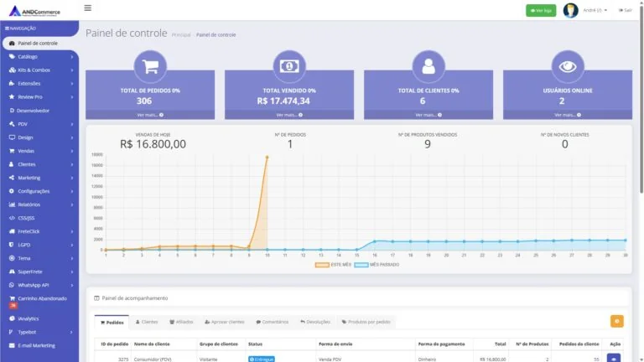Image resolution: width=644 pixels, height=362 pixels.
Task: Switch to the Clientes tab
Action: [x=147, y=322]
